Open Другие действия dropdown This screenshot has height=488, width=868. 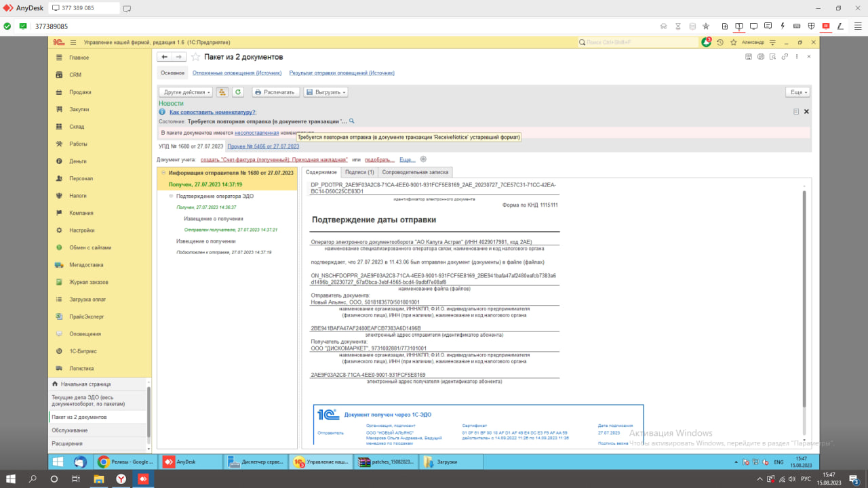coord(186,92)
